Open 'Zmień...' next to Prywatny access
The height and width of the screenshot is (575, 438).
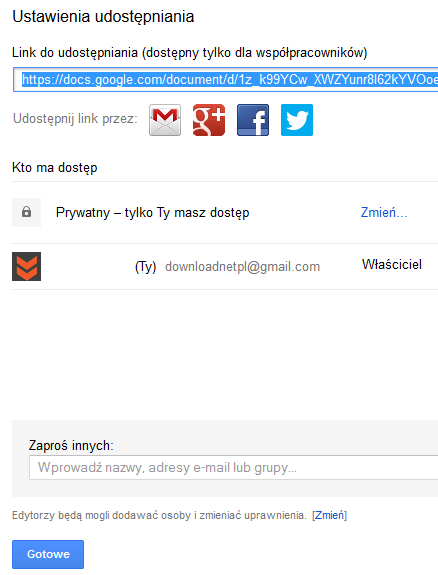(x=384, y=212)
